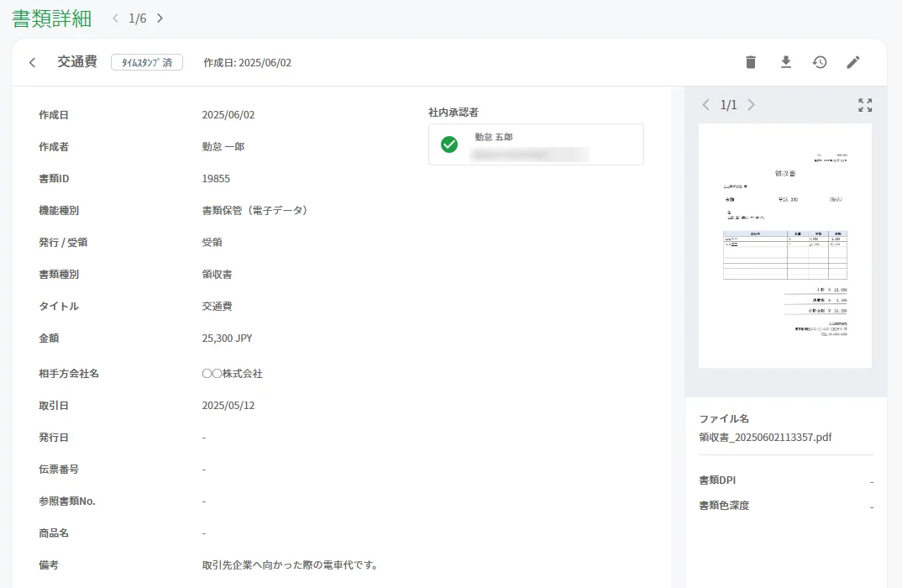Screen dimensions: 902x588
Task: Go back using the arrow beside 交通費
Action: point(32,62)
